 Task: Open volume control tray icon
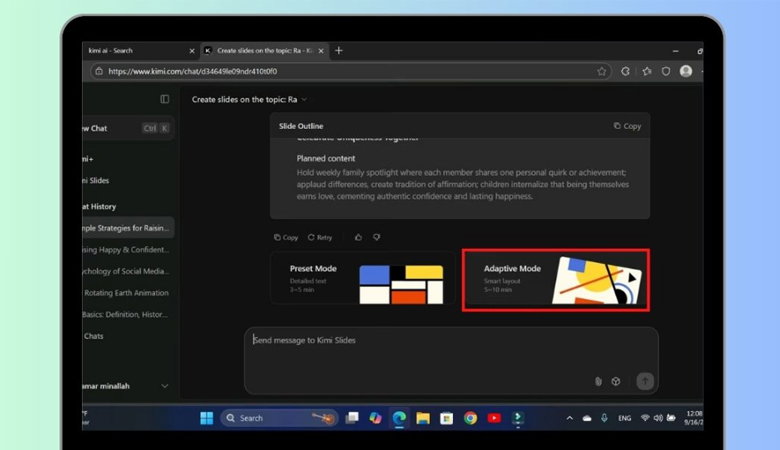pyautogui.click(x=658, y=418)
